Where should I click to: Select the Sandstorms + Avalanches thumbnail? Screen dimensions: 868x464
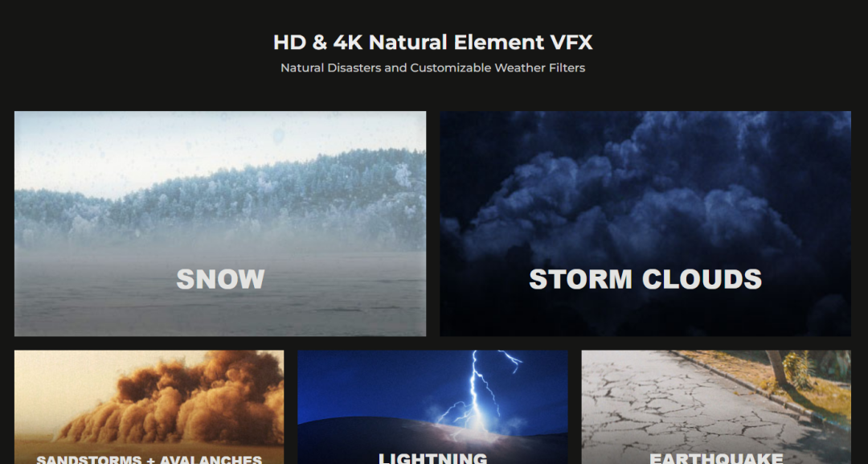coord(149,407)
